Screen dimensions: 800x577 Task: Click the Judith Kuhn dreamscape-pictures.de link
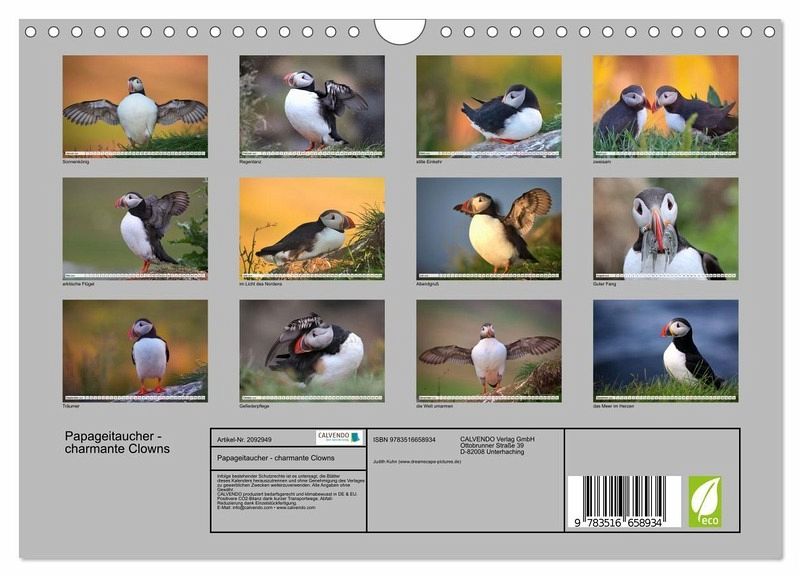coord(421,462)
